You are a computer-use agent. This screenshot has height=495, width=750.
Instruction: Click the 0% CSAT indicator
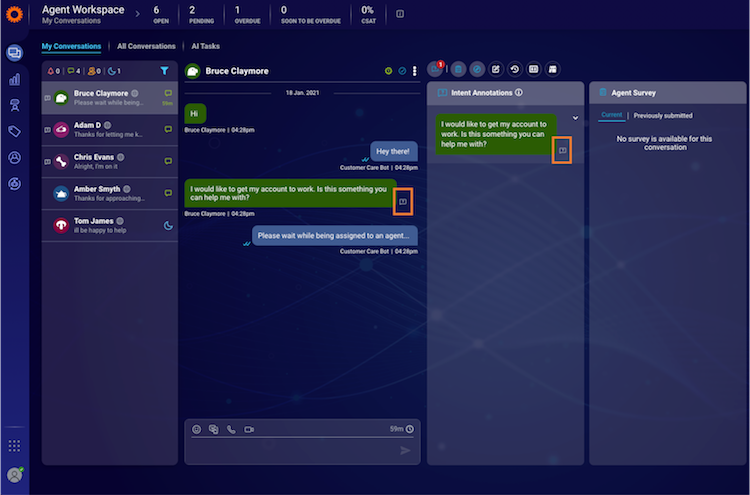[x=368, y=14]
